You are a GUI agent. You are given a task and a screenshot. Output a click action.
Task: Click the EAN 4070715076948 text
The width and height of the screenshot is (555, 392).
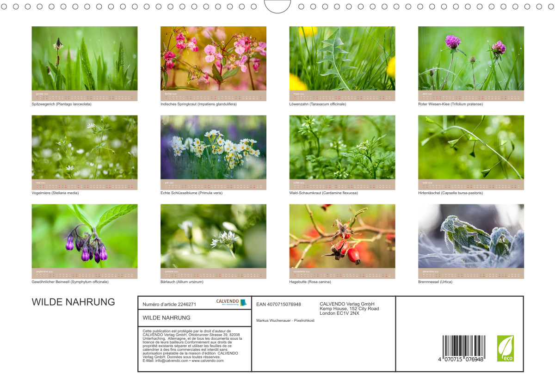[x=278, y=304]
